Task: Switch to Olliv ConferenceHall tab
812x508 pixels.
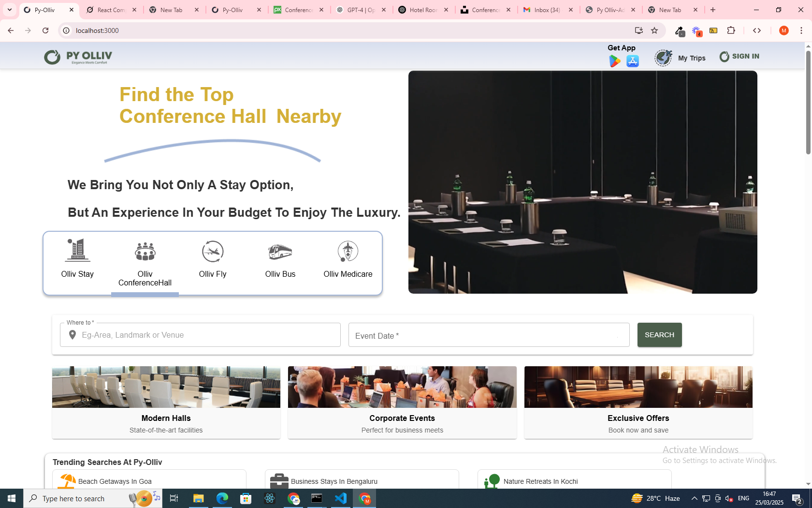Action: (145, 264)
